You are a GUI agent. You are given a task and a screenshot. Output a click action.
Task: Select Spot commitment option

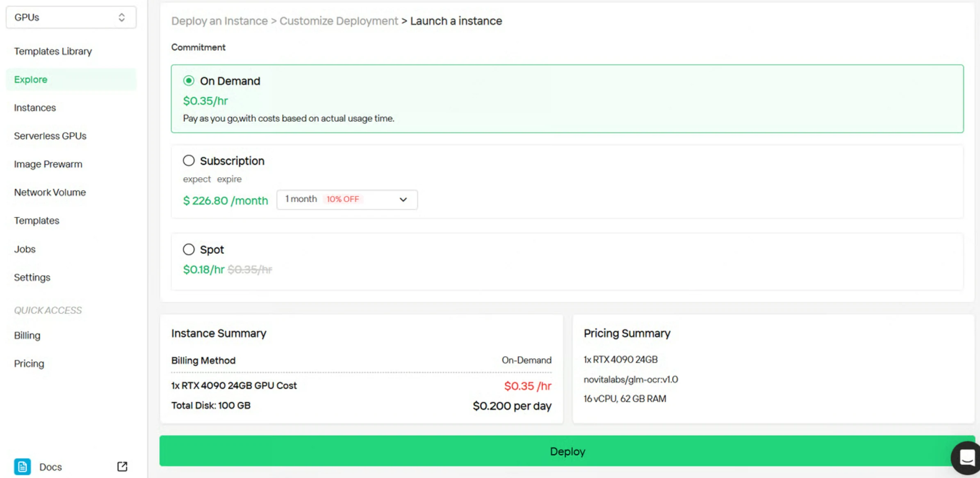click(x=189, y=249)
